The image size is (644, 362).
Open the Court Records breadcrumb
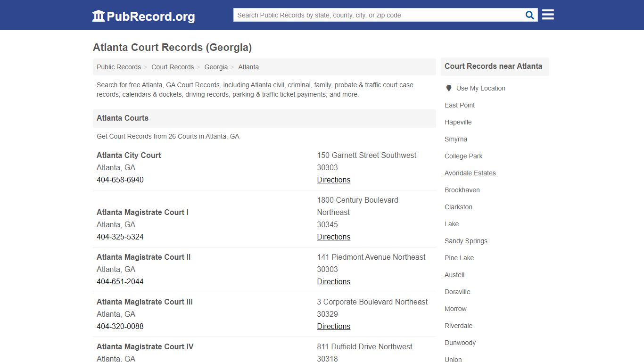click(x=173, y=67)
